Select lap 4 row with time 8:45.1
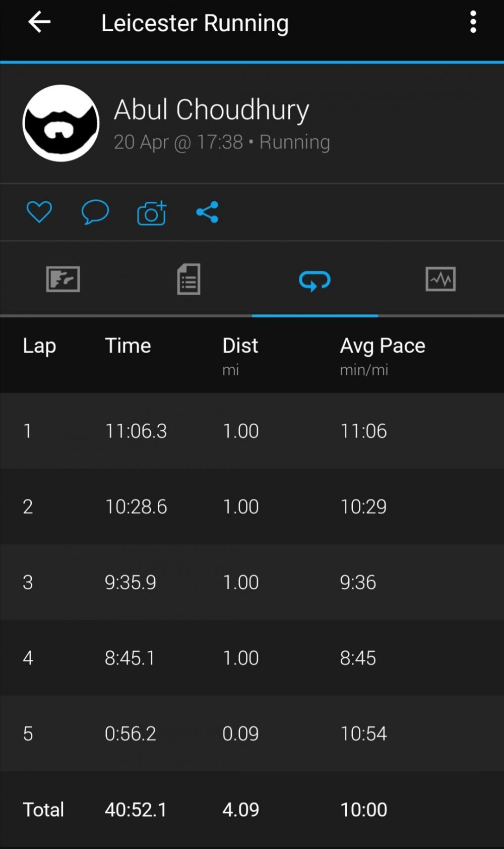504x849 pixels. [x=252, y=658]
